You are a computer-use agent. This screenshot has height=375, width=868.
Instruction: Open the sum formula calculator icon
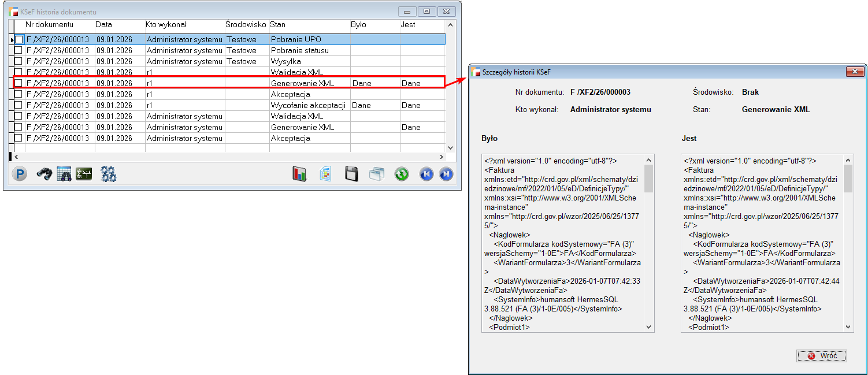pos(84,174)
